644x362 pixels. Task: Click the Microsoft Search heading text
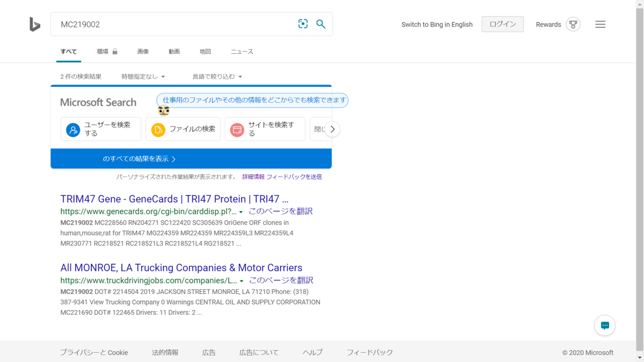coord(98,102)
